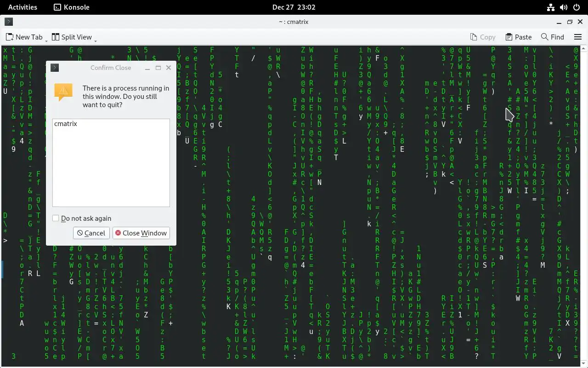The image size is (588, 368).
Task: Click the warning icon in the dialog
Action: tap(63, 92)
